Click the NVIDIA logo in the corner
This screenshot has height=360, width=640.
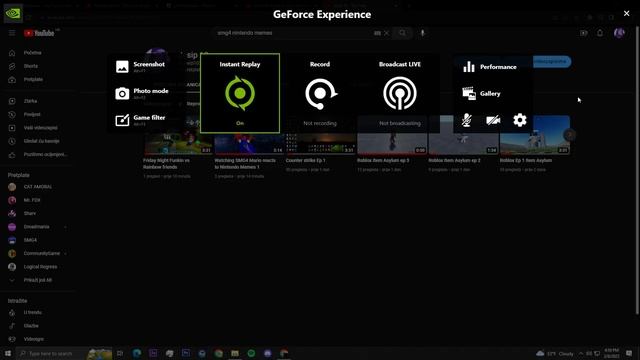point(13,13)
